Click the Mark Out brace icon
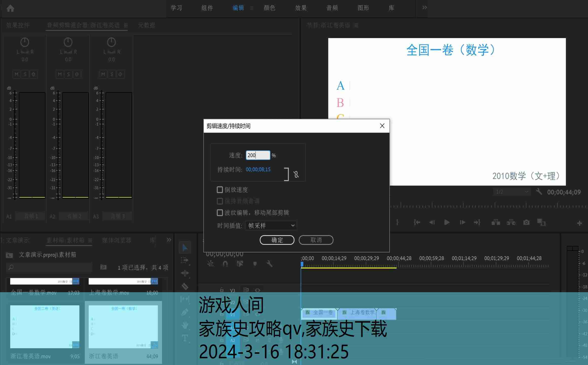Screen dimensions: 588x365 tap(397, 222)
